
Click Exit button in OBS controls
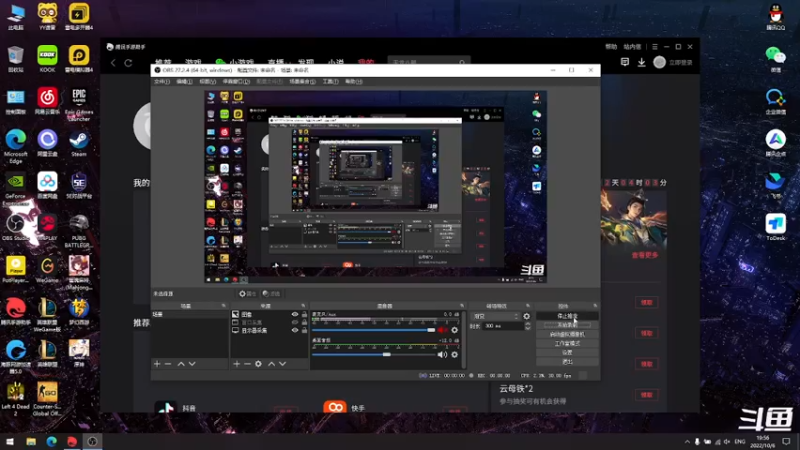pos(567,362)
